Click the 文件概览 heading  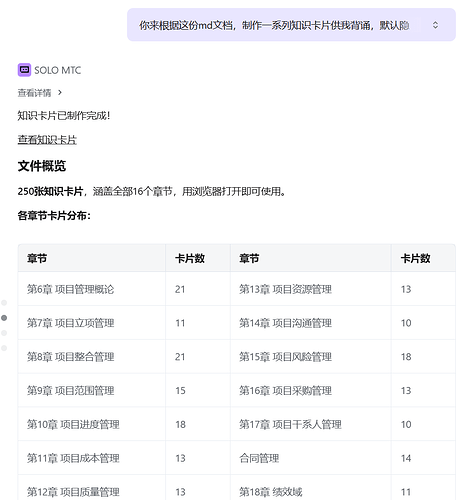tap(42, 166)
